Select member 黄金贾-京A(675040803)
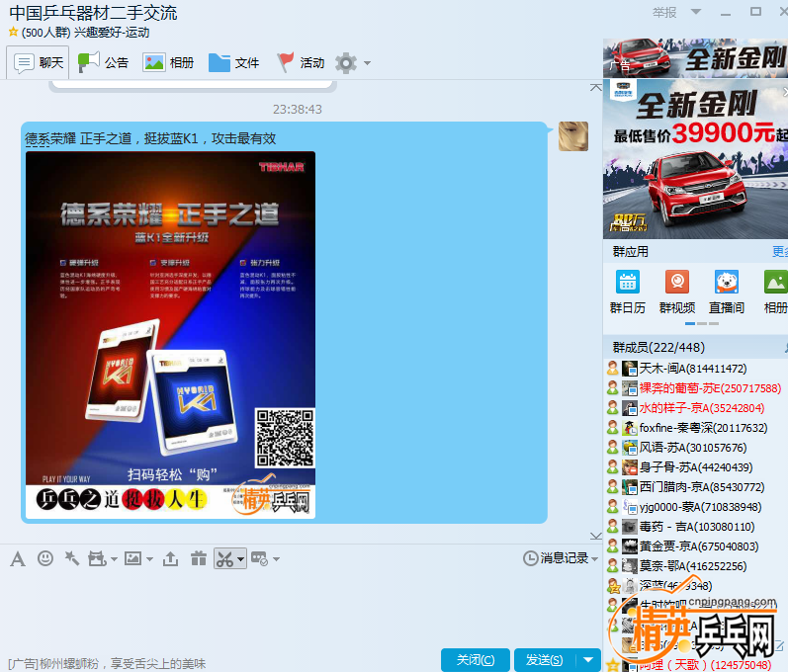The width and height of the screenshot is (788, 672). pyautogui.click(x=695, y=546)
